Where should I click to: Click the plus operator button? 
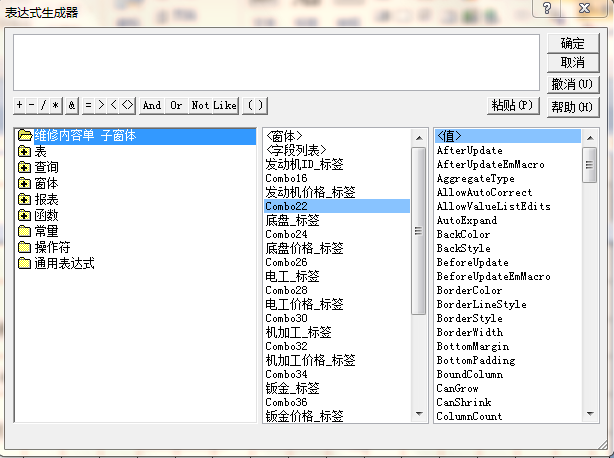click(19, 105)
